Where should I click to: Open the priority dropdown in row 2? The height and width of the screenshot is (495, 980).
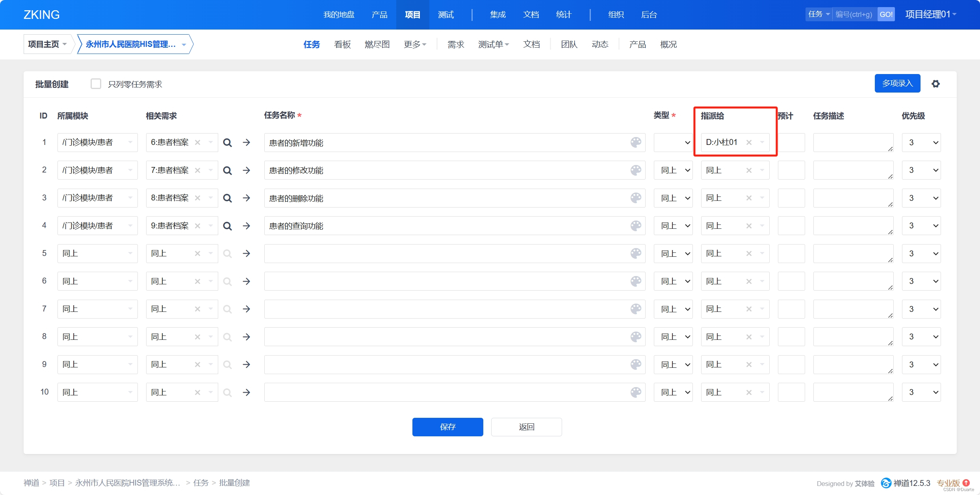pos(921,170)
